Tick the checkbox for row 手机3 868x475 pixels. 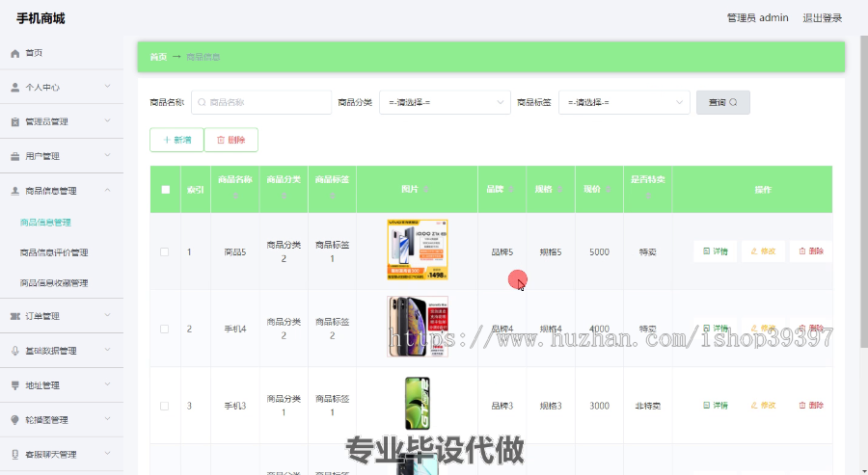164,406
